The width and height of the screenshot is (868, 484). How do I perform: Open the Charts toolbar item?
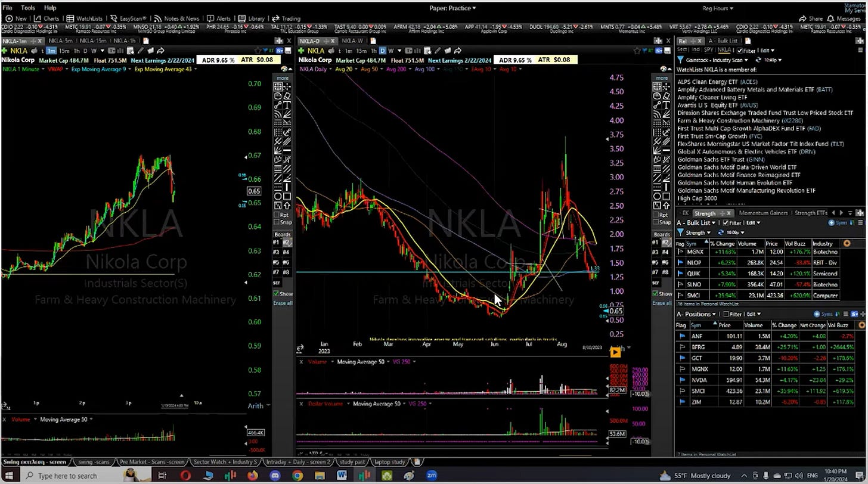point(47,18)
